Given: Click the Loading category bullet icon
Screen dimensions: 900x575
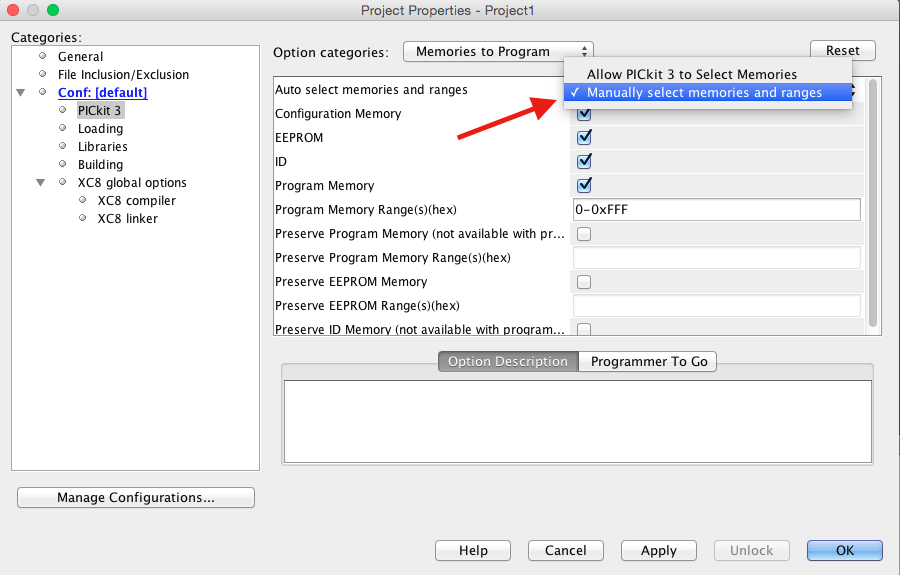Looking at the screenshot, I should 63,128.
